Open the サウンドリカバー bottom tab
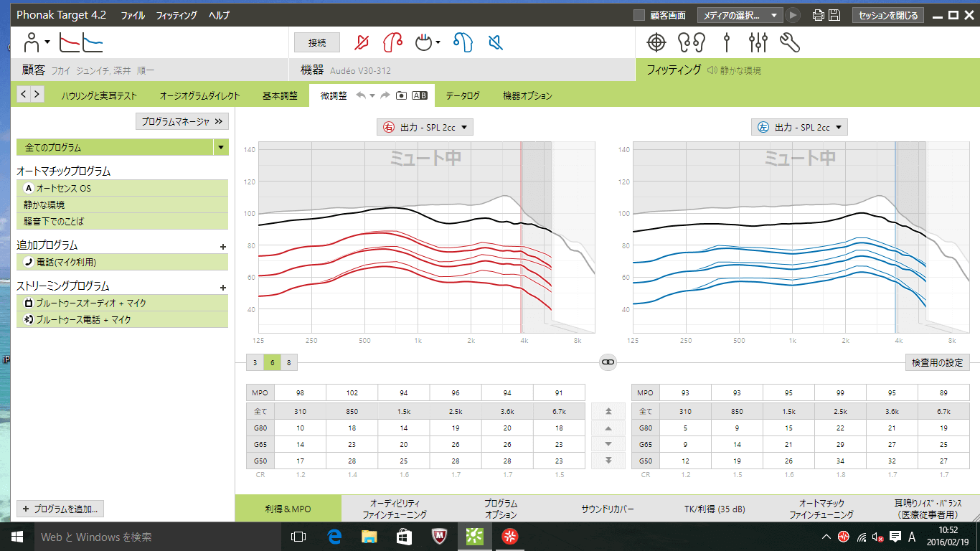The width and height of the screenshot is (980, 551). pyautogui.click(x=608, y=509)
